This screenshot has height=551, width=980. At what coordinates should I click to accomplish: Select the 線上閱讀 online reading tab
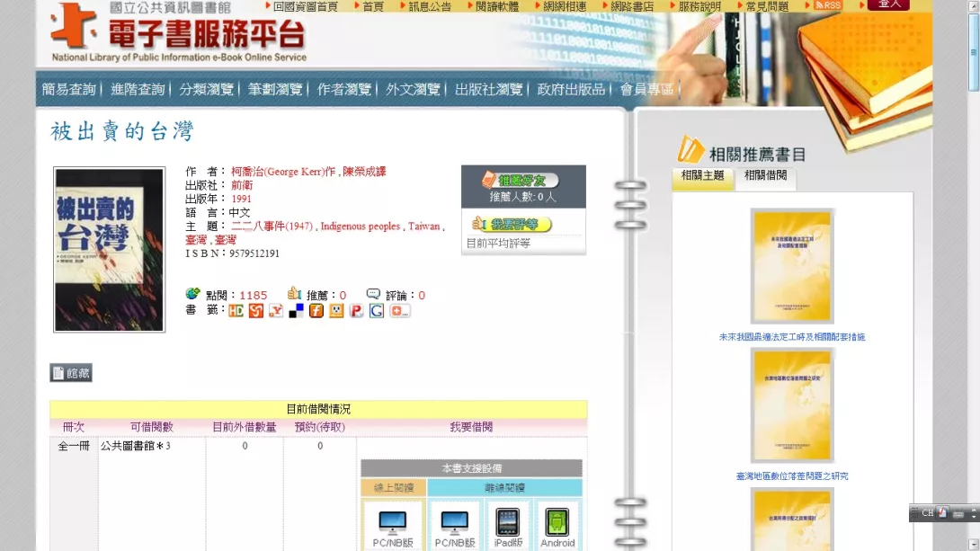pyautogui.click(x=394, y=488)
